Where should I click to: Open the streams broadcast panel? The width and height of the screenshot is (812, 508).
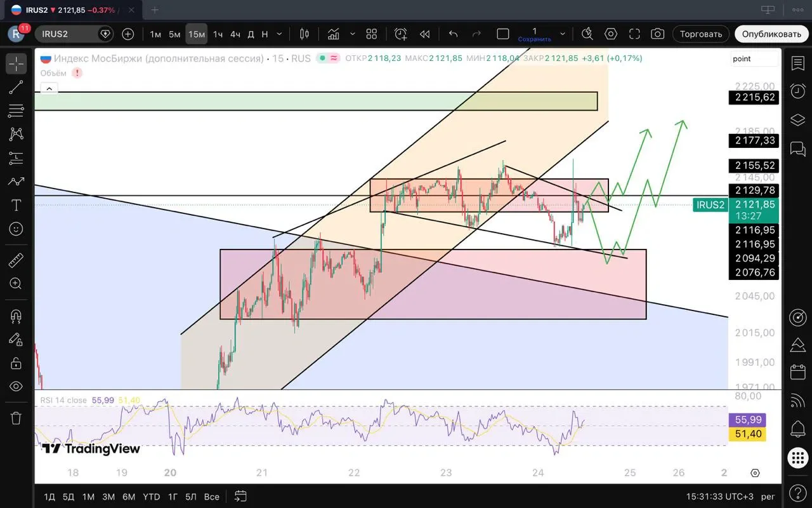[x=797, y=401]
